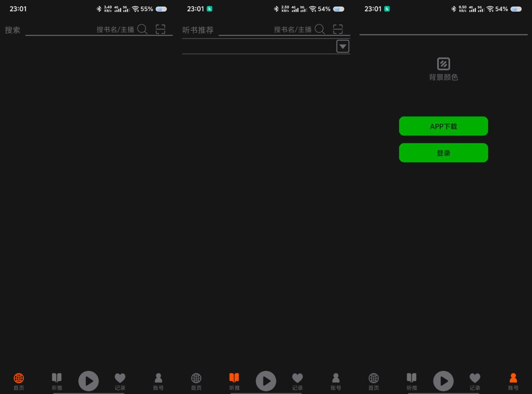Open the QR scan icon on the 搜索 screen
The image size is (532, 394).
pyautogui.click(x=160, y=29)
